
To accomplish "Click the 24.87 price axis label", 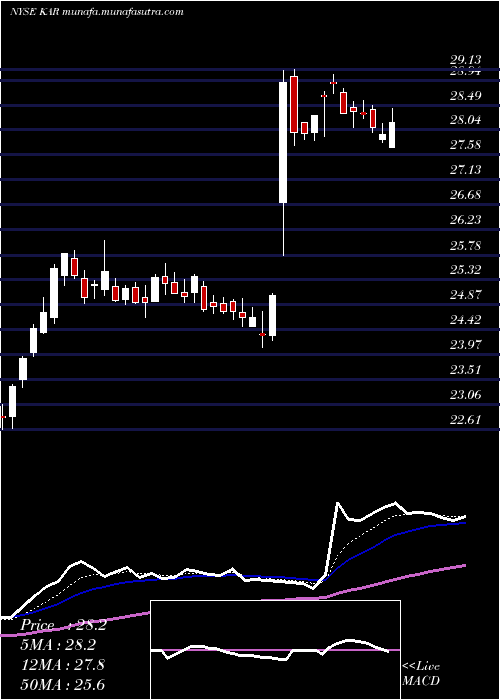I will pyautogui.click(x=465, y=295).
